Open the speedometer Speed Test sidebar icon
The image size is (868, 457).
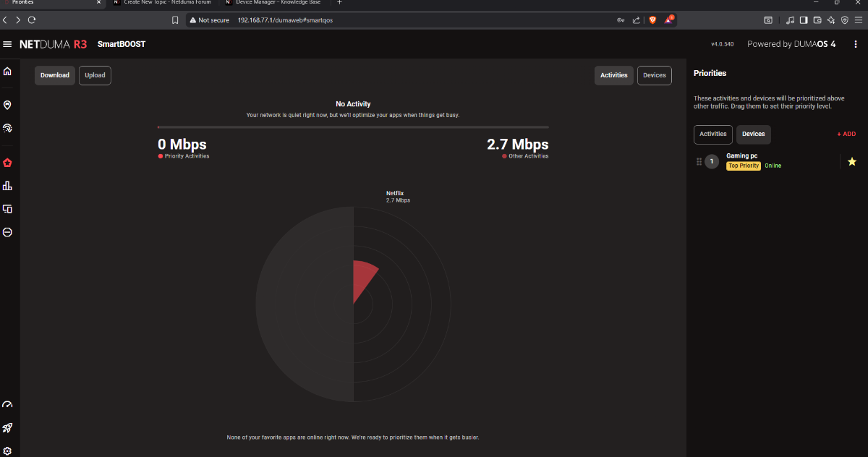(7, 405)
